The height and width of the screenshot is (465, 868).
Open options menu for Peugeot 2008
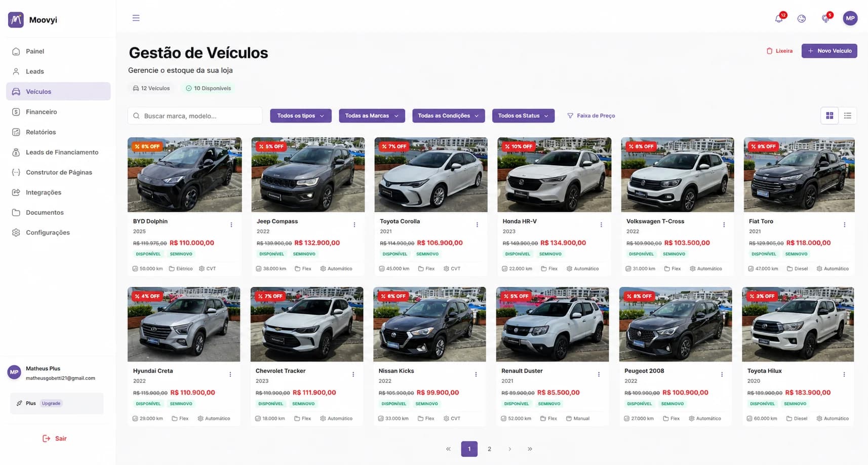point(722,374)
